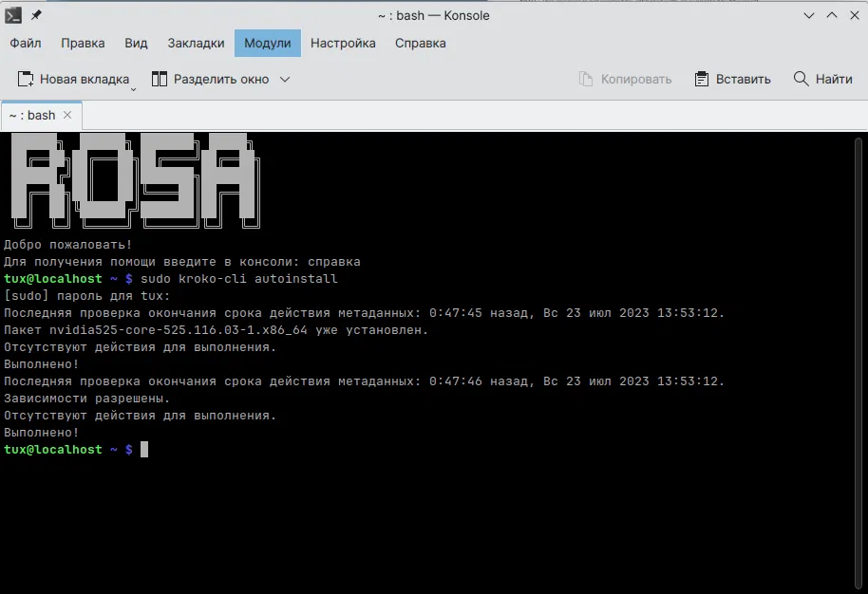Click the Konsole terminal icon in title bar
The width and height of the screenshot is (868, 594).
[x=13, y=15]
